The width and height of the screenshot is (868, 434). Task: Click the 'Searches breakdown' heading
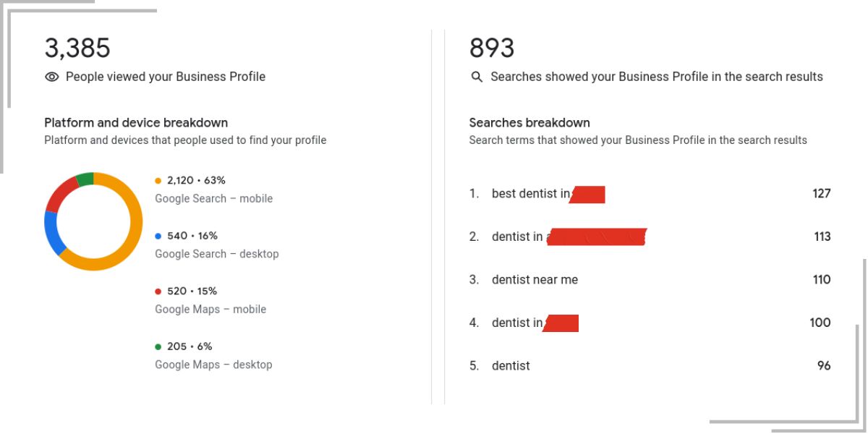(529, 123)
